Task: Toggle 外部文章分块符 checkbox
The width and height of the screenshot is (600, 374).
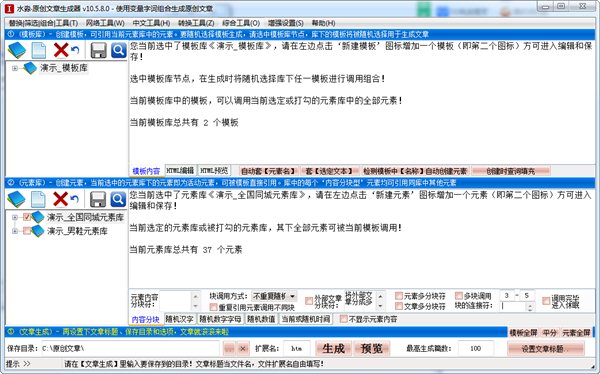Action: click(309, 301)
